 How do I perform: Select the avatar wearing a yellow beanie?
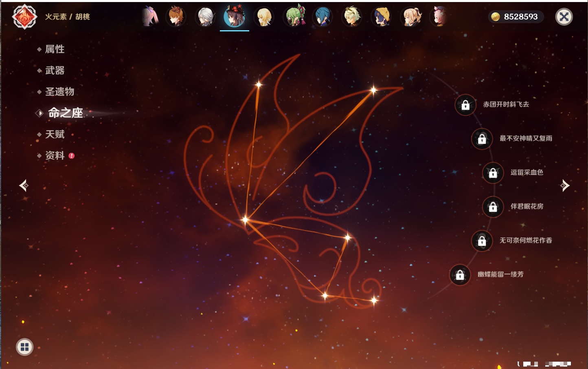pos(381,17)
